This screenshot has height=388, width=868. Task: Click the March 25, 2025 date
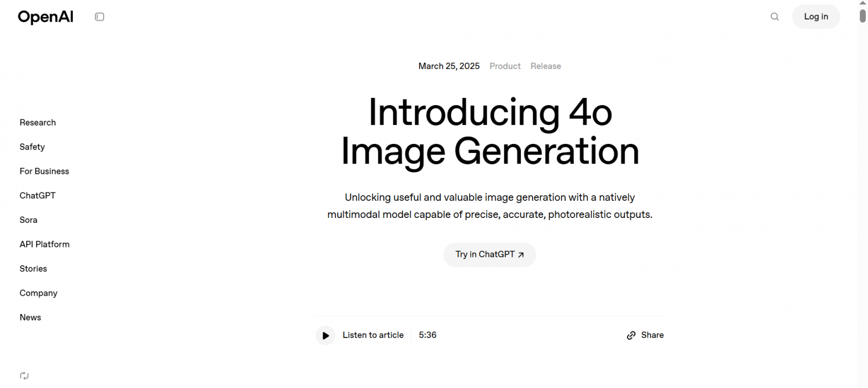pos(449,66)
